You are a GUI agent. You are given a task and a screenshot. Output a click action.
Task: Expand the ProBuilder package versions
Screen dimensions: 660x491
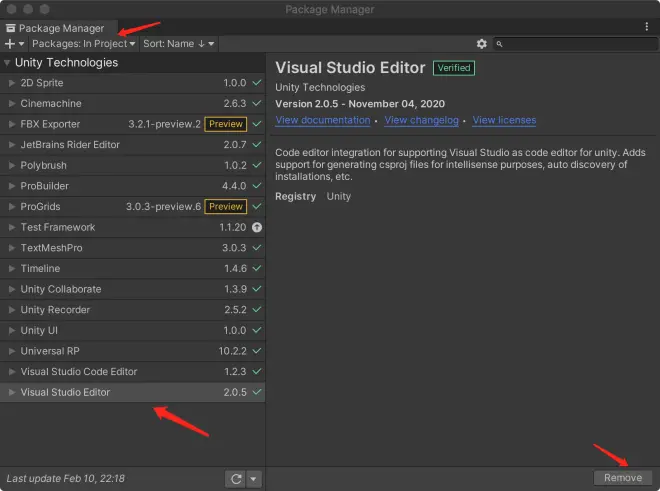point(12,186)
